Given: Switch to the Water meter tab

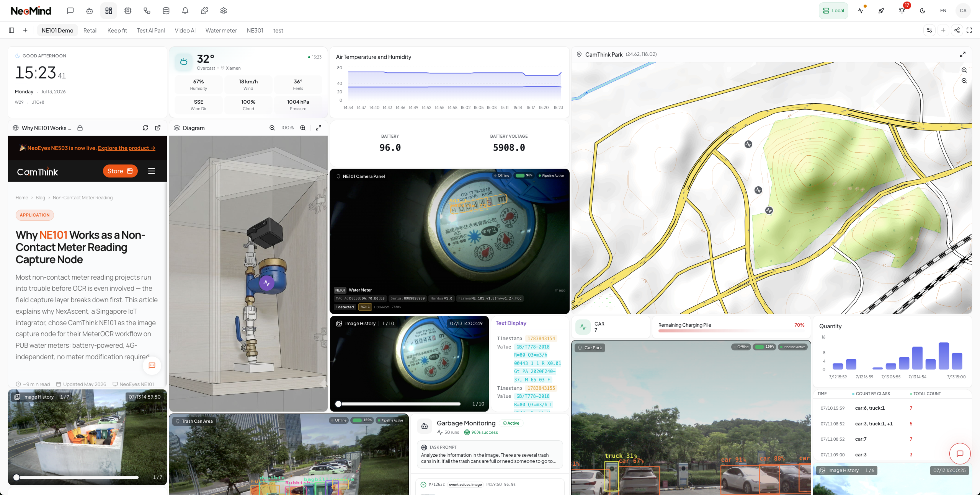Looking at the screenshot, I should tap(221, 30).
